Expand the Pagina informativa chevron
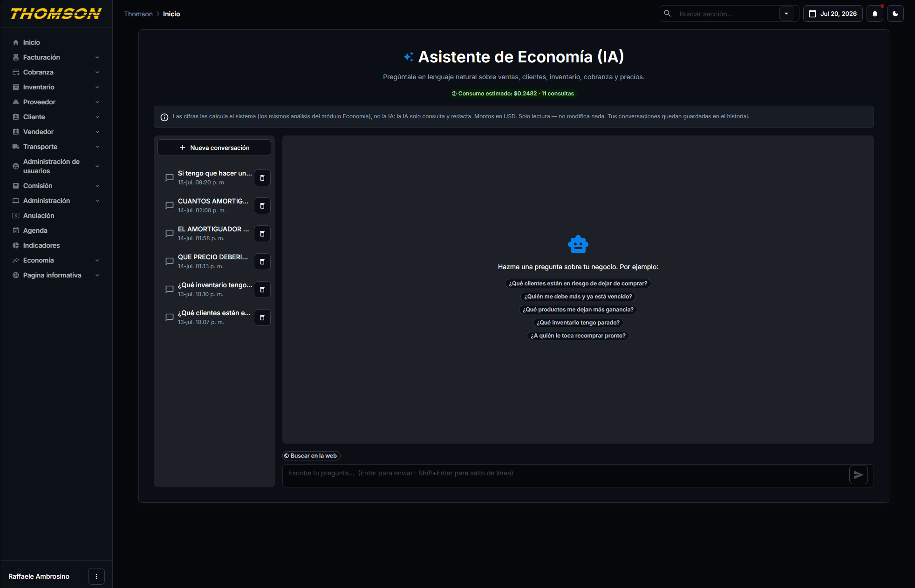The height and width of the screenshot is (588, 915). [x=97, y=275]
